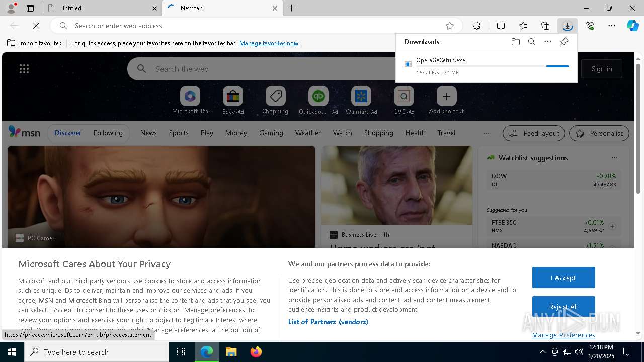This screenshot has width=644, height=362.
Task: Open more downloads options
Action: point(548,42)
